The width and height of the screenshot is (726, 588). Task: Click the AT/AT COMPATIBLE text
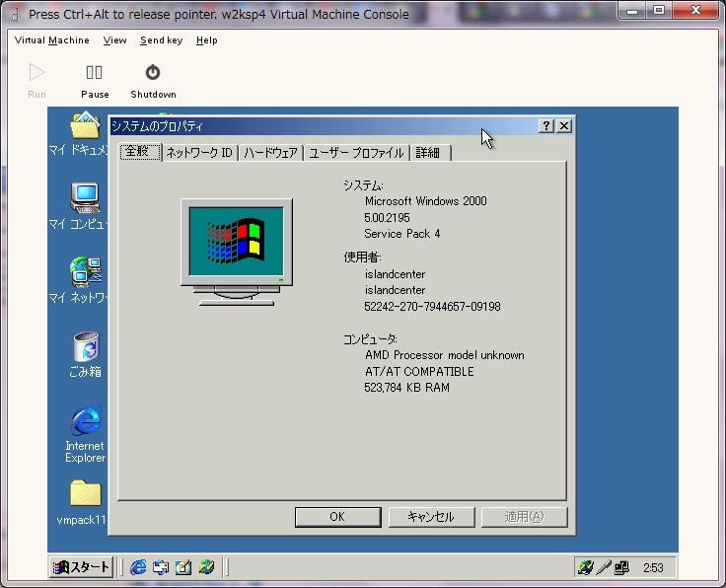[419, 371]
